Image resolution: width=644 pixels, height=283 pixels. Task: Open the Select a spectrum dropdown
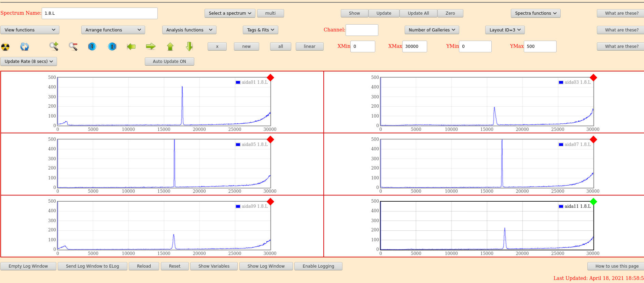pos(230,13)
